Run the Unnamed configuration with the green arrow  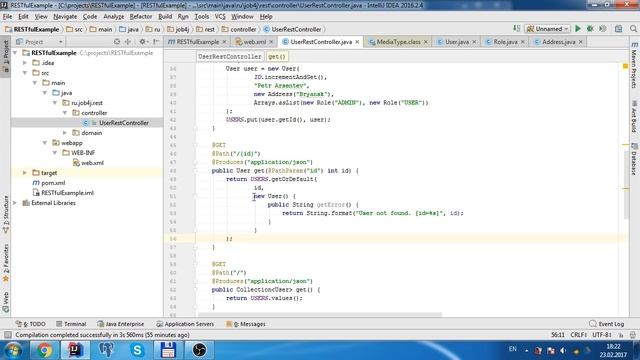point(578,29)
